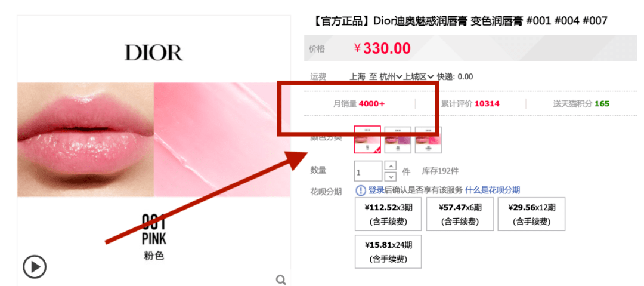Select the first pink color option thumbnail

pos(367,140)
